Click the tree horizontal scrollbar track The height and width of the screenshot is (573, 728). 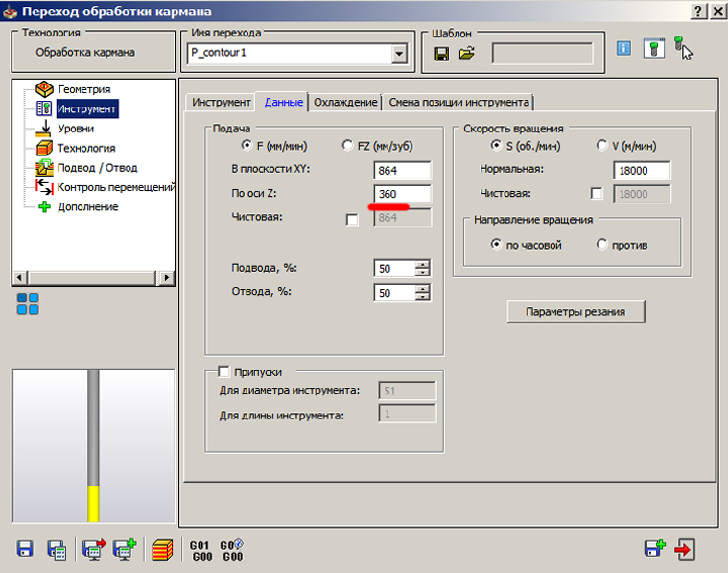[x=92, y=278]
